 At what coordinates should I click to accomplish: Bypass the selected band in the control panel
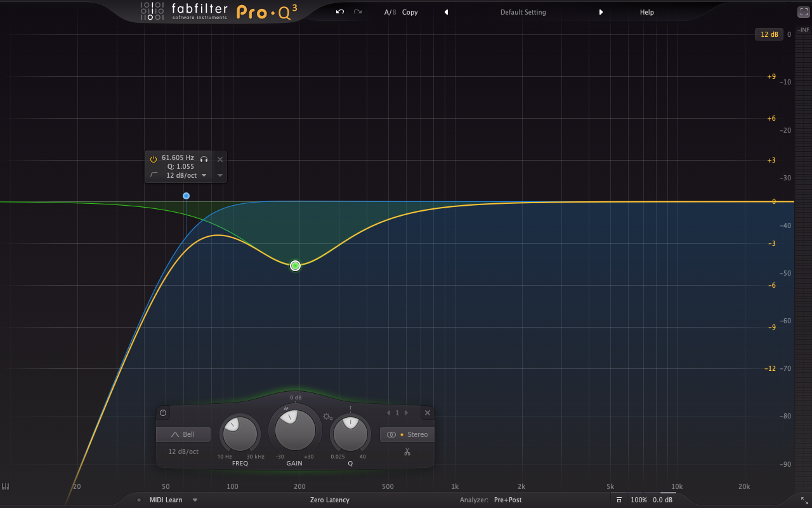coord(163,413)
